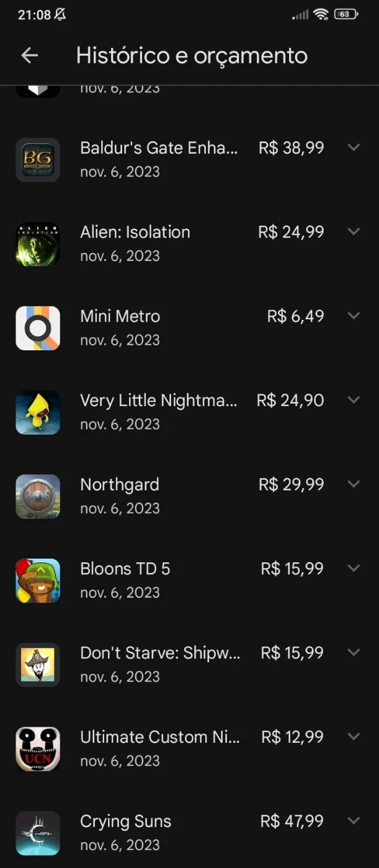Tap the Wi-Fi status bar icon
379x868 pixels.
point(321,14)
